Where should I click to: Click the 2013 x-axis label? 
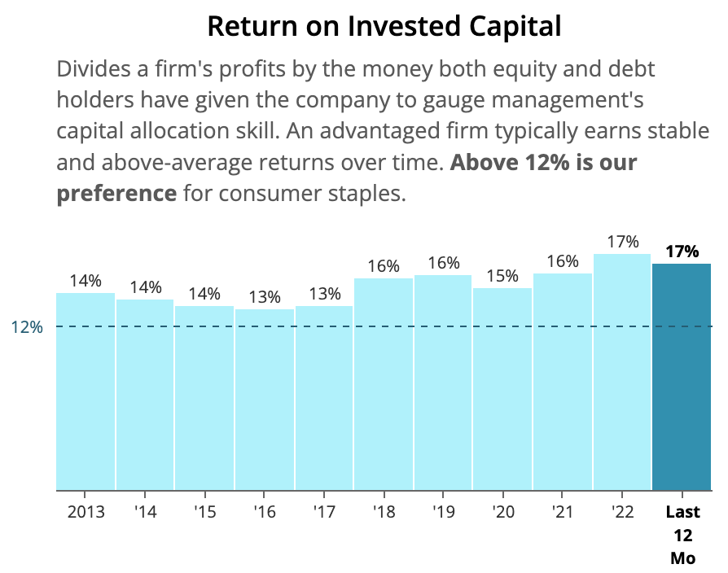(x=86, y=512)
